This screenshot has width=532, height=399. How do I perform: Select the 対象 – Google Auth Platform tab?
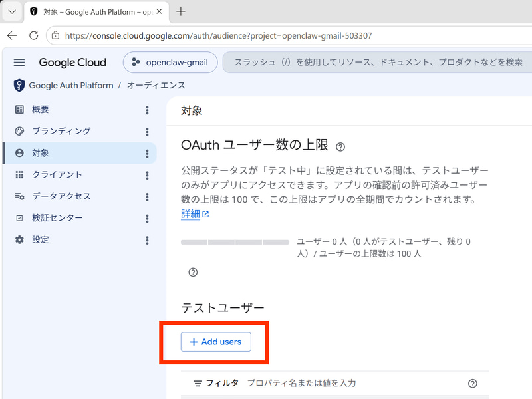tap(96, 12)
